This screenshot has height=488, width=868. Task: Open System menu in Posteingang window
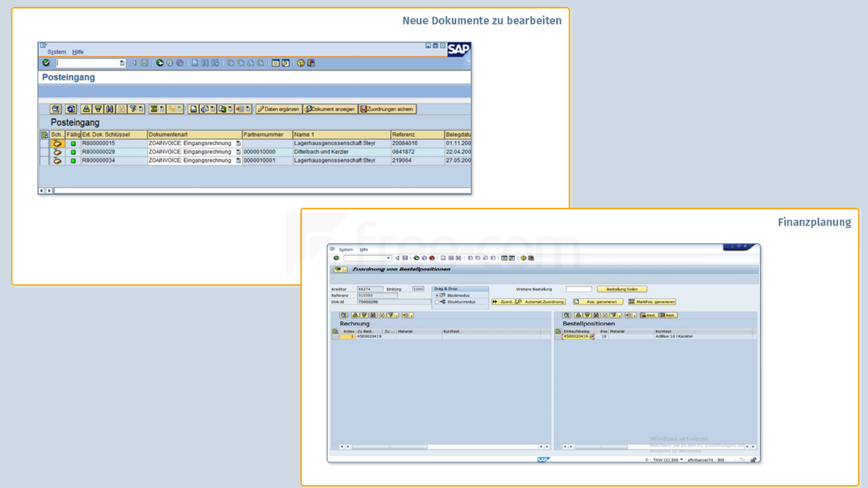[56, 52]
